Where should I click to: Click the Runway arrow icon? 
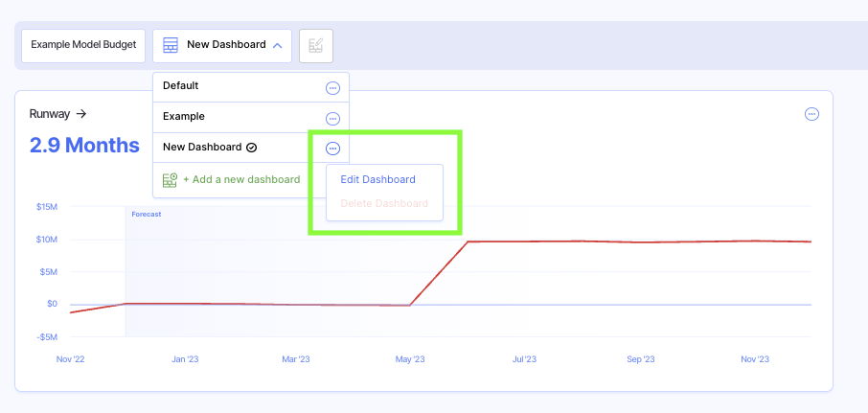coord(81,114)
